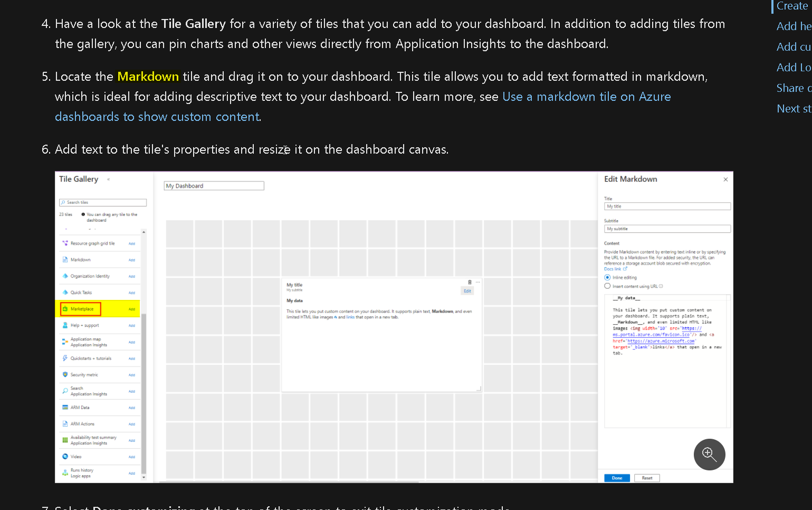Click the Organization Identity tile icon
812x510 pixels.
[64, 275]
